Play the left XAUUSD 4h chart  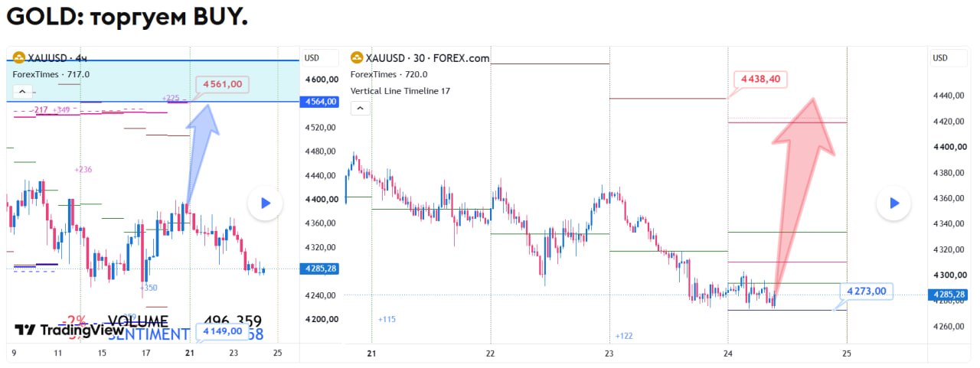coord(265,203)
